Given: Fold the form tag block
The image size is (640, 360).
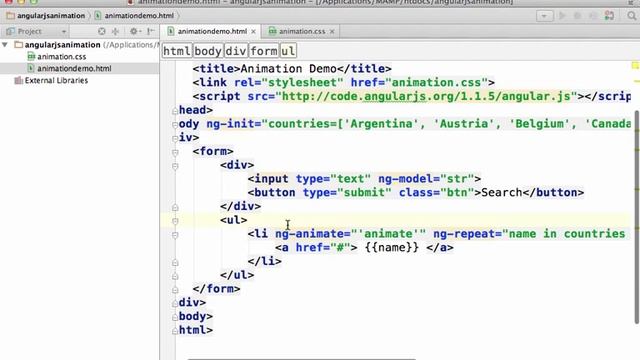Looking at the screenshot, I should coord(175,152).
